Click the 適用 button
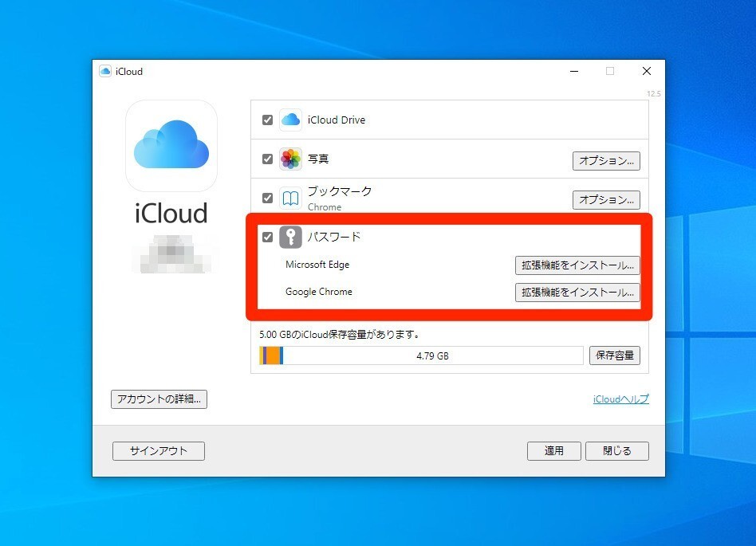Image resolution: width=756 pixels, height=546 pixels. coord(553,451)
